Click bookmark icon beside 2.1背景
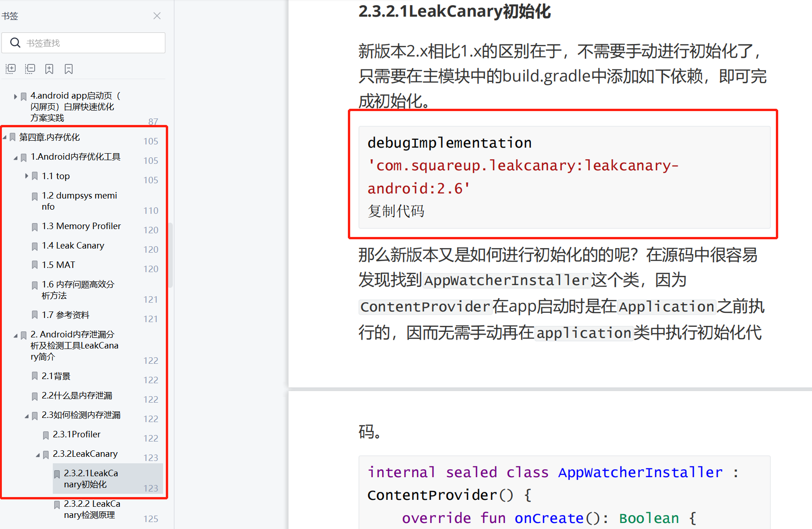Viewport: 812px width, 529px height. click(35, 376)
